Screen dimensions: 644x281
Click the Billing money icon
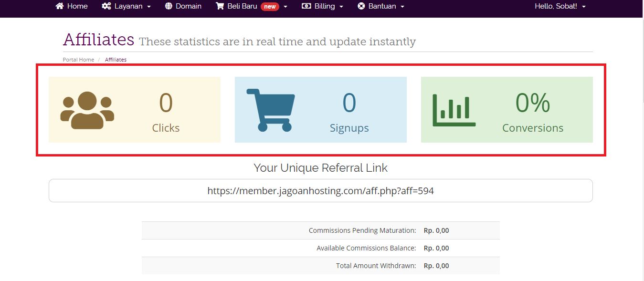tap(306, 6)
